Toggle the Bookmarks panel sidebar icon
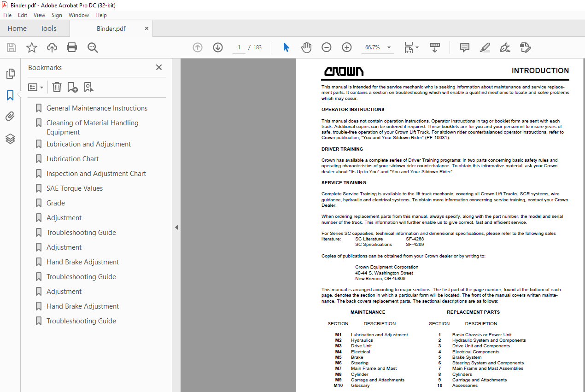Screen dimensions: 585x392 (10, 95)
